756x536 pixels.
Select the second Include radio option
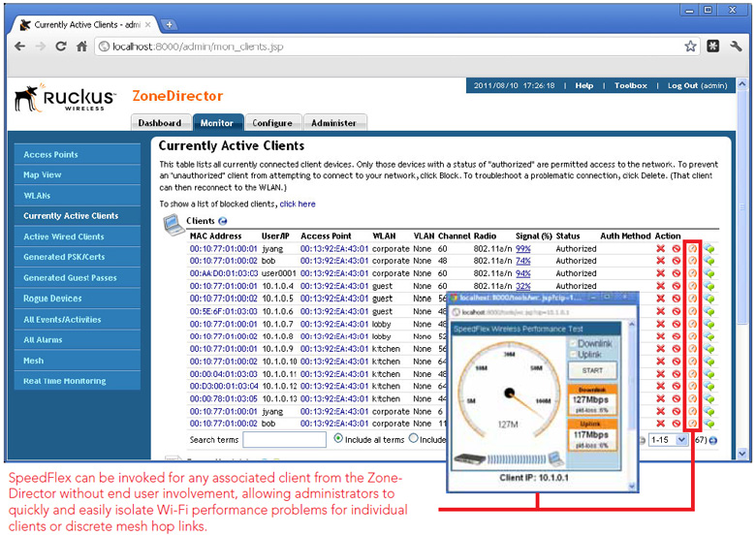click(413, 439)
